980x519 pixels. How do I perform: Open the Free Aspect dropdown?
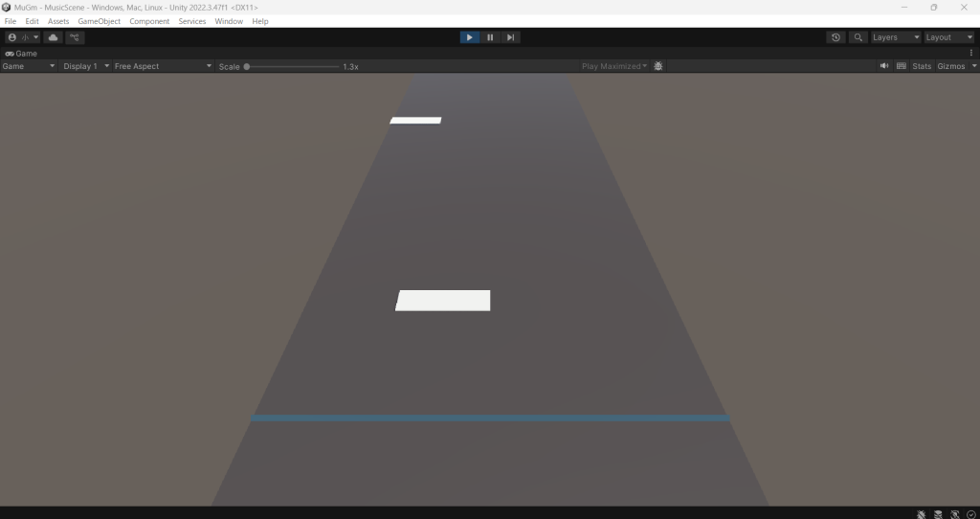tap(162, 66)
